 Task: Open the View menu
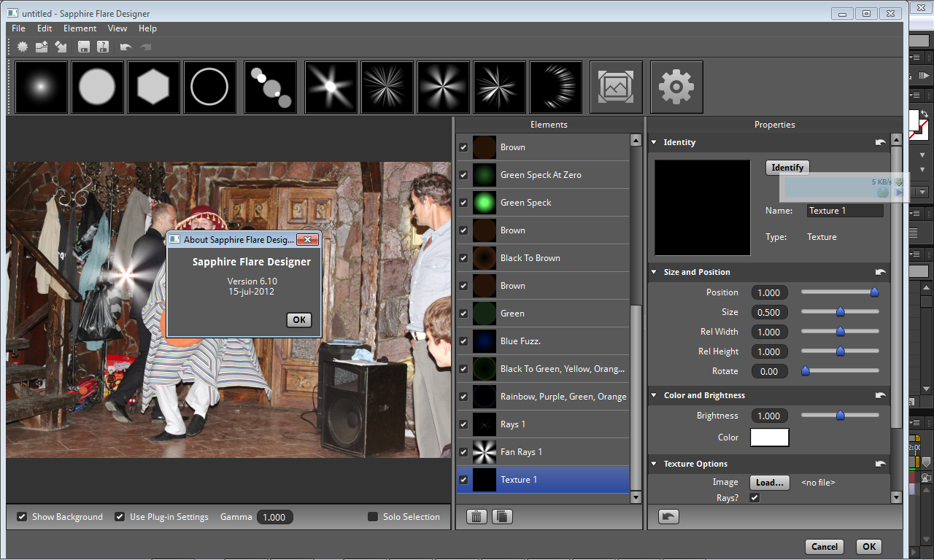(117, 28)
